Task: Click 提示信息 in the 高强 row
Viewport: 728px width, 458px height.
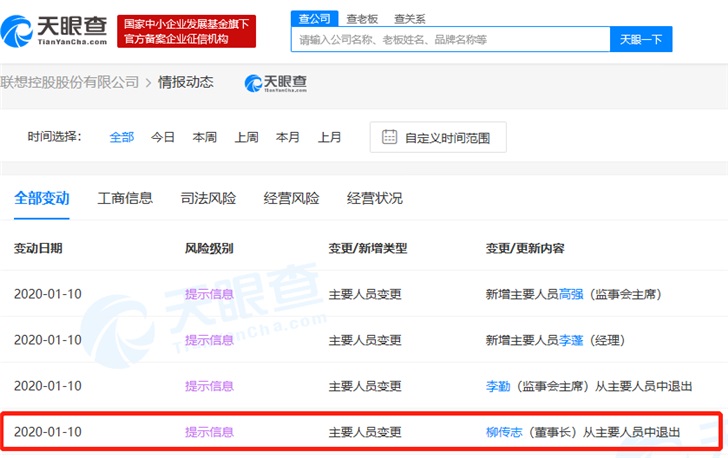Action: (209, 294)
